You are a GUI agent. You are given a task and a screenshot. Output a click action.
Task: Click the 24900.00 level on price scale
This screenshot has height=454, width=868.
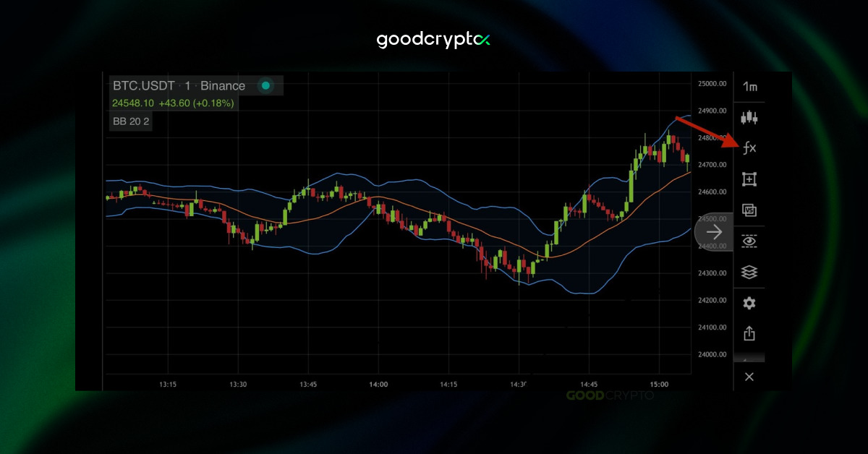pos(712,111)
